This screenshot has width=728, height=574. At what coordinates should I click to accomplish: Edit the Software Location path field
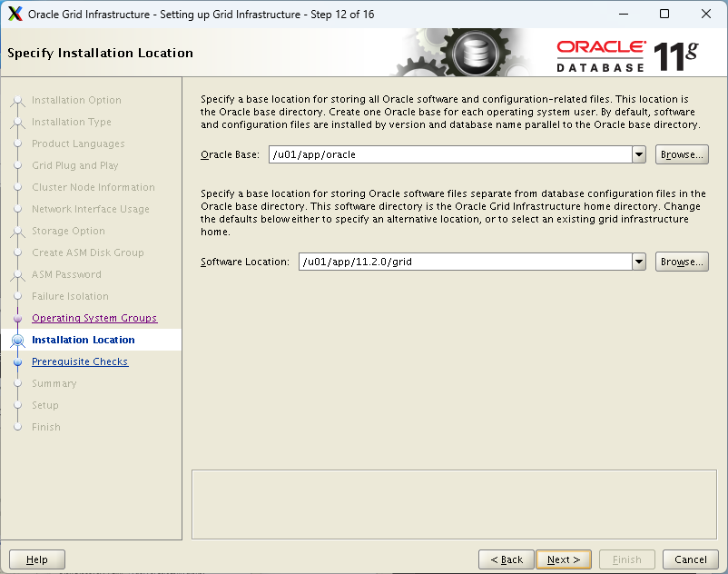pyautogui.click(x=466, y=262)
